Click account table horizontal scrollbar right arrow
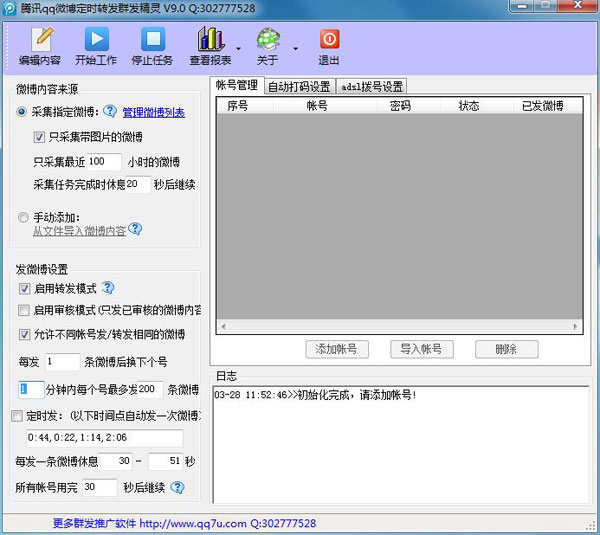Image resolution: width=600 pixels, height=535 pixels. tap(575, 326)
